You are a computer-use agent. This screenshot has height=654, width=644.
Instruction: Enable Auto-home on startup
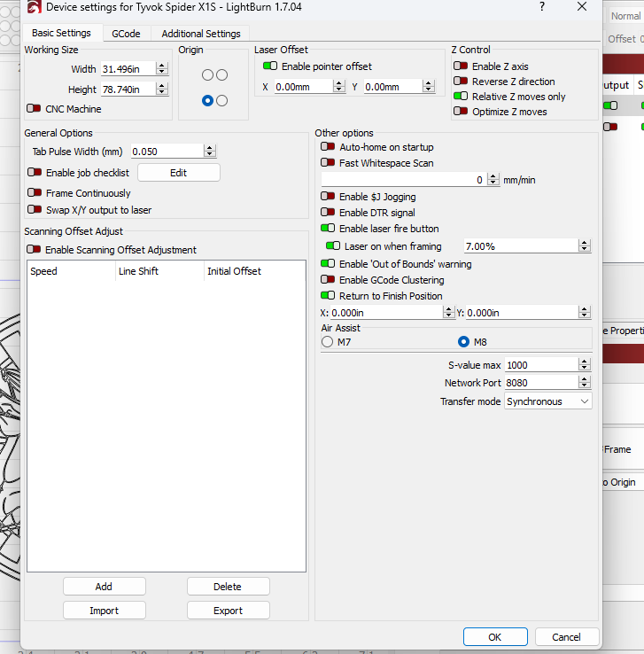tap(328, 146)
